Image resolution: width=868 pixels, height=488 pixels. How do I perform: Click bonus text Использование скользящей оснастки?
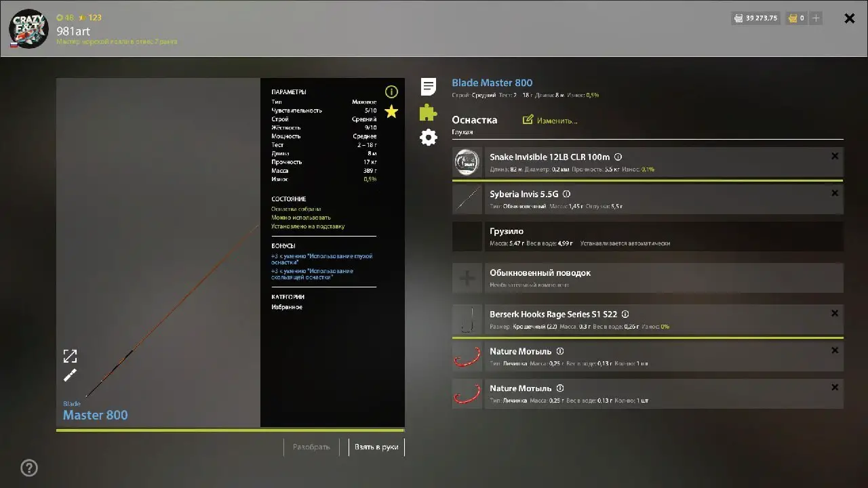(x=312, y=274)
